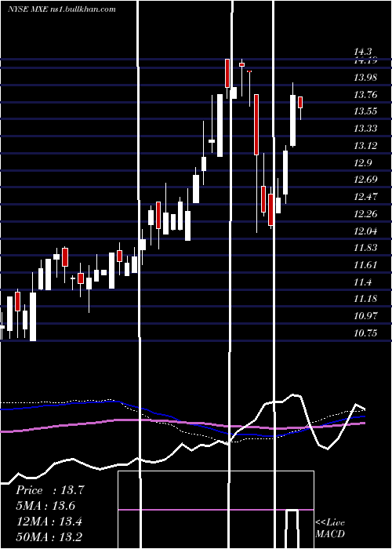Click the 13.12 price axis label
Image resolution: width=392 pixels, height=549 pixels.
coord(365,146)
